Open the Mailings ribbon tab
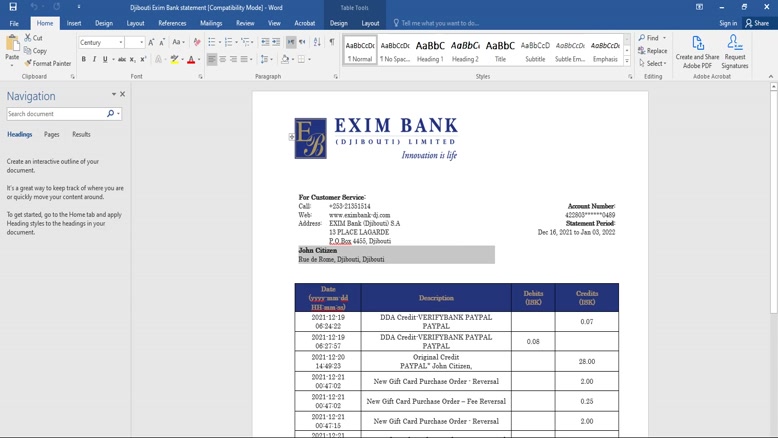Image resolution: width=778 pixels, height=438 pixels. click(211, 23)
